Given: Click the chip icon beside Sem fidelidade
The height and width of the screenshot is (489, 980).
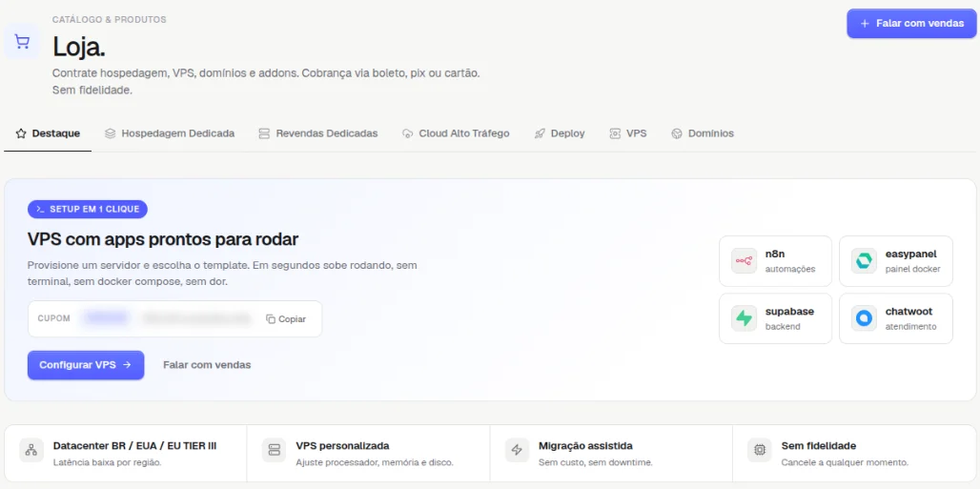Looking at the screenshot, I should 760,450.
